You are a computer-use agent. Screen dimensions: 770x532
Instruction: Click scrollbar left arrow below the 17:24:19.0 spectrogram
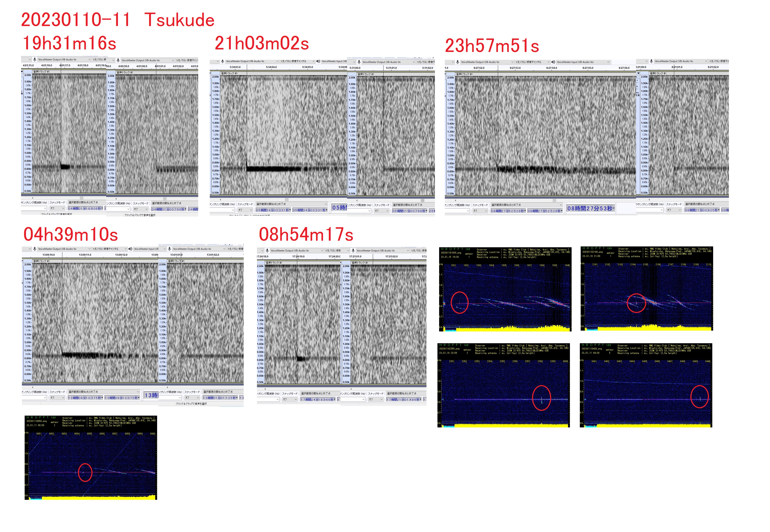[265, 389]
